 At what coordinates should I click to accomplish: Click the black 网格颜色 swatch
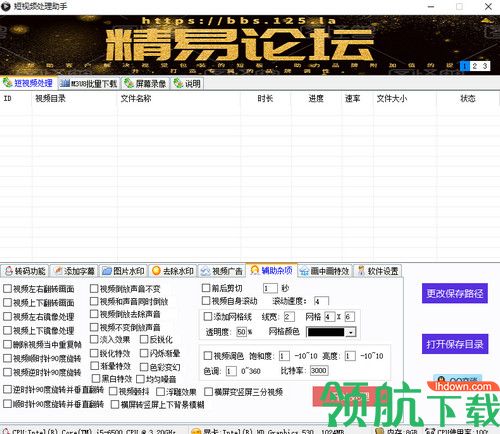pyautogui.click(x=326, y=332)
